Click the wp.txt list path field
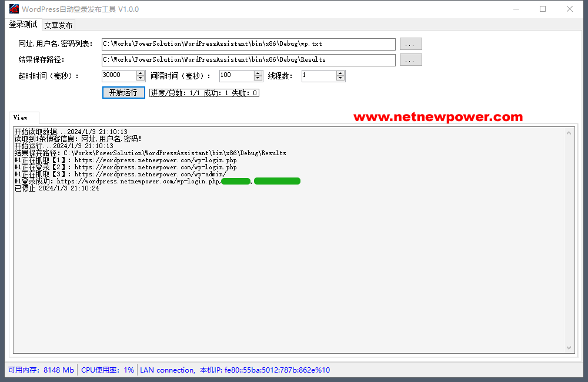This screenshot has height=382, width=588. pos(248,44)
